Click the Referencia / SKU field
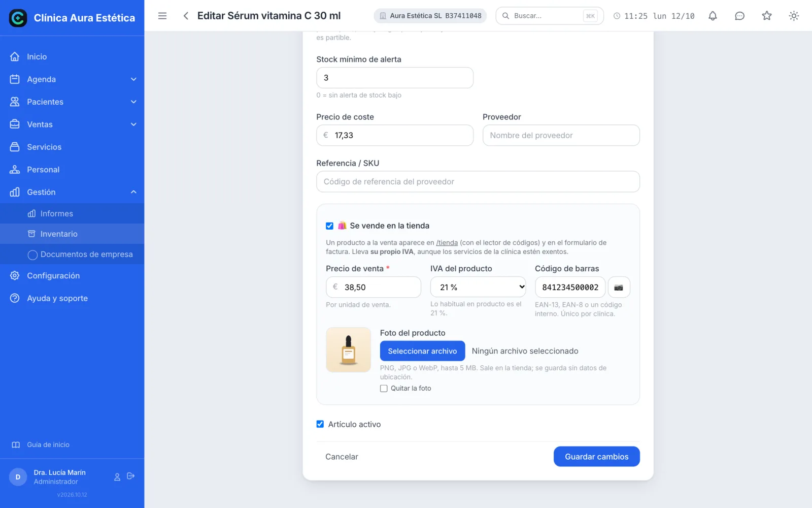 point(478,181)
